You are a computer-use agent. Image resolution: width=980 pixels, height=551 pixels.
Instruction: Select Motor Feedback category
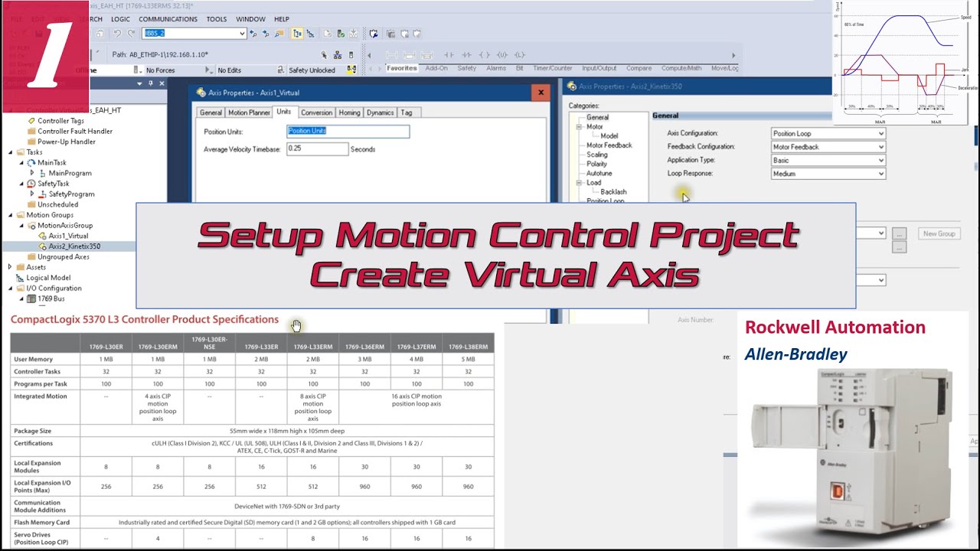(x=609, y=145)
